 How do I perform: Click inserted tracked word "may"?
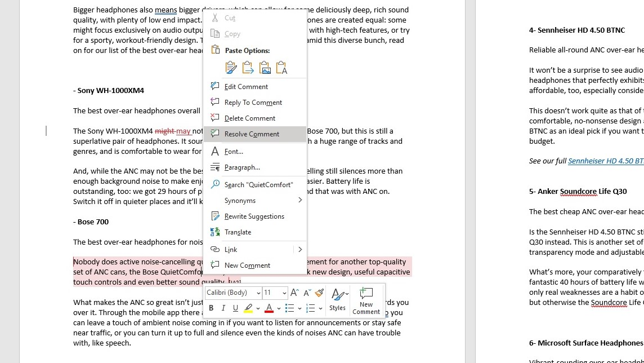pyautogui.click(x=183, y=131)
